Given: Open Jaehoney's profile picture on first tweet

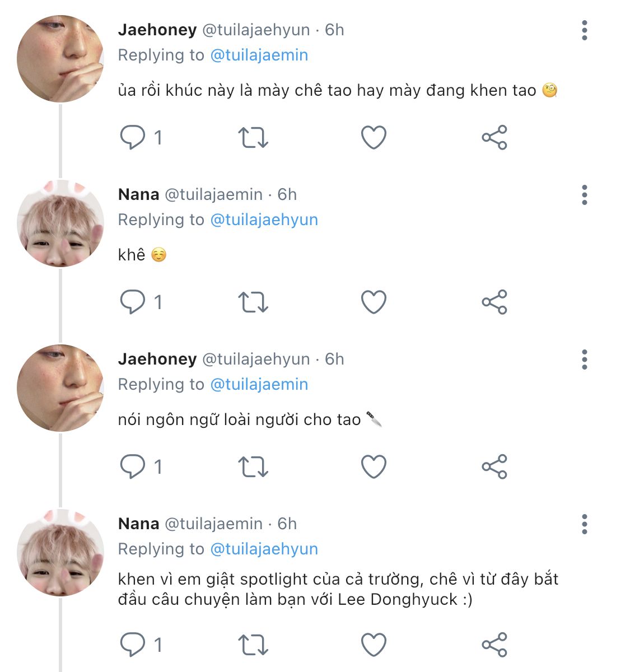Looking at the screenshot, I should pyautogui.click(x=60, y=59).
